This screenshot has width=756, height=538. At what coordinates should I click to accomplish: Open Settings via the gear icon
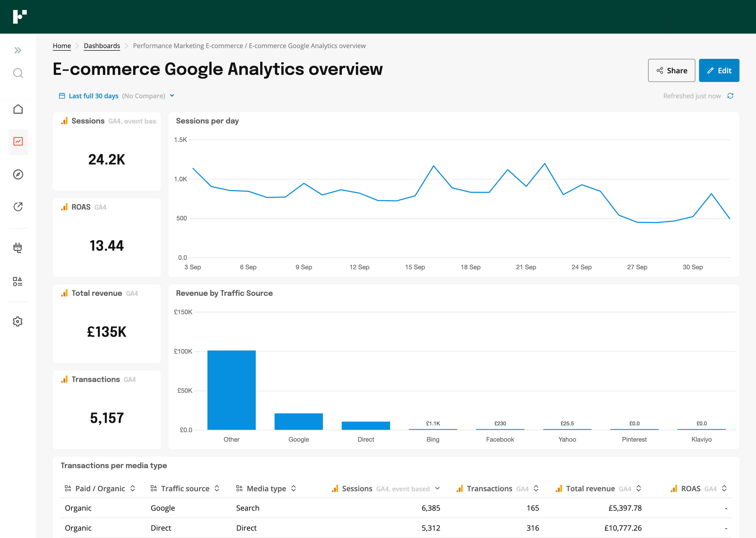pyautogui.click(x=18, y=321)
